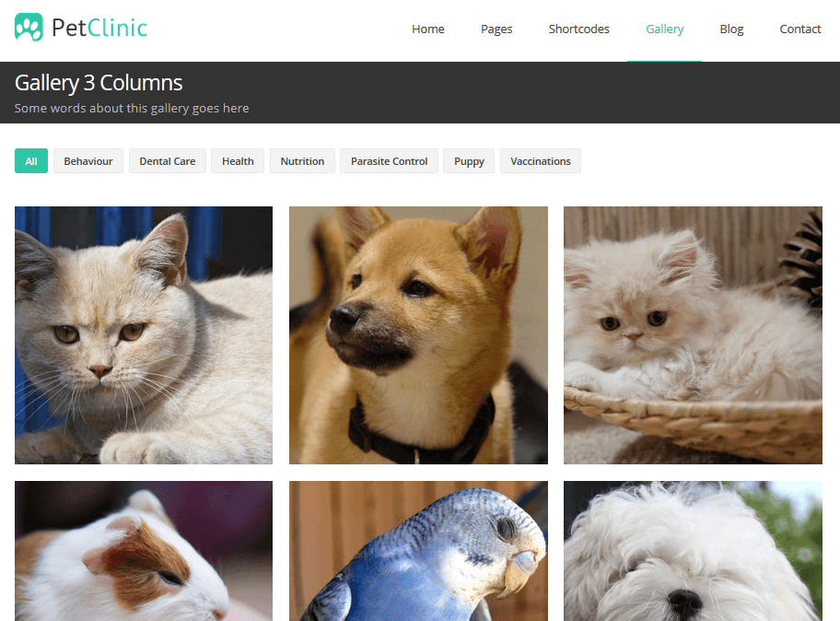The image size is (840, 621).
Task: Filter gallery by Health
Action: point(238,160)
